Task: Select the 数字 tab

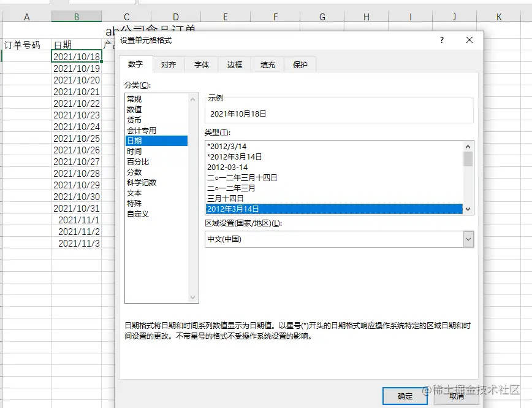Action: 135,64
